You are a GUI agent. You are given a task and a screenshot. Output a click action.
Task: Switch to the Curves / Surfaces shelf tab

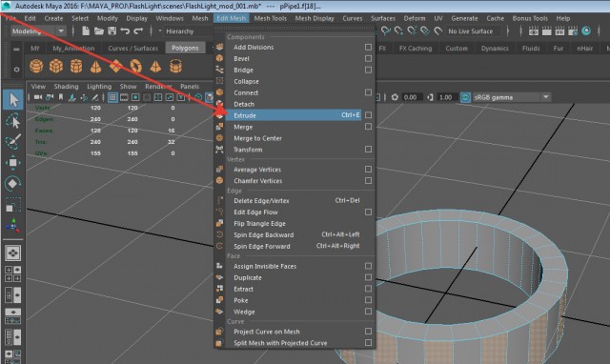coord(133,49)
